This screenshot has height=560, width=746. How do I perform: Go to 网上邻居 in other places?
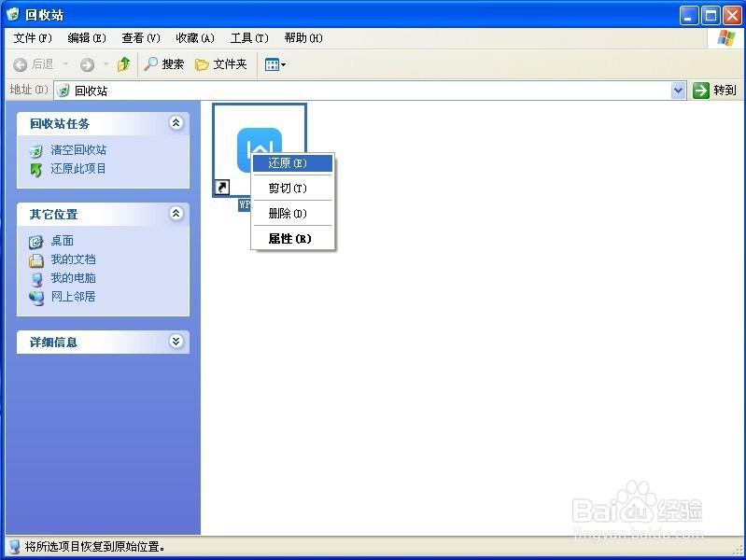(73, 297)
